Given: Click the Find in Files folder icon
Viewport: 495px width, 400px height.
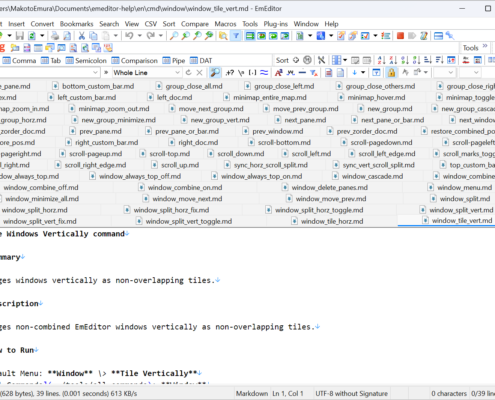Looking at the screenshot, I should 223,36.
